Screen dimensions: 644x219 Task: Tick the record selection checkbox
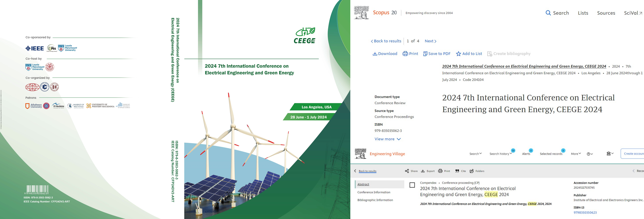point(412,185)
